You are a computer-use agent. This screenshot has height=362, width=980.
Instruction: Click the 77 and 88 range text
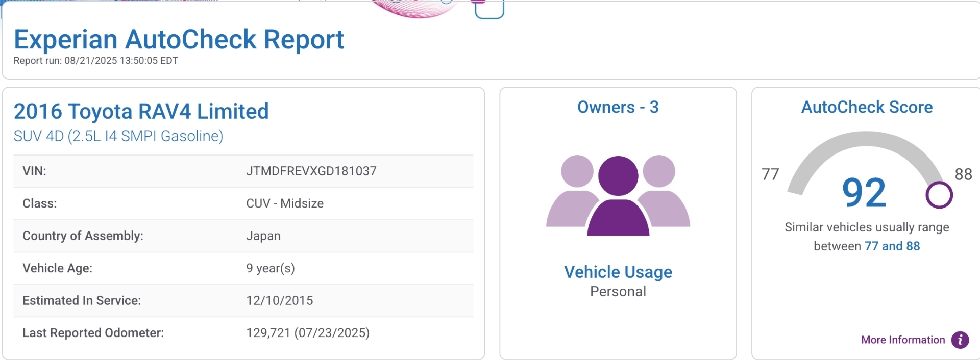[x=892, y=246]
